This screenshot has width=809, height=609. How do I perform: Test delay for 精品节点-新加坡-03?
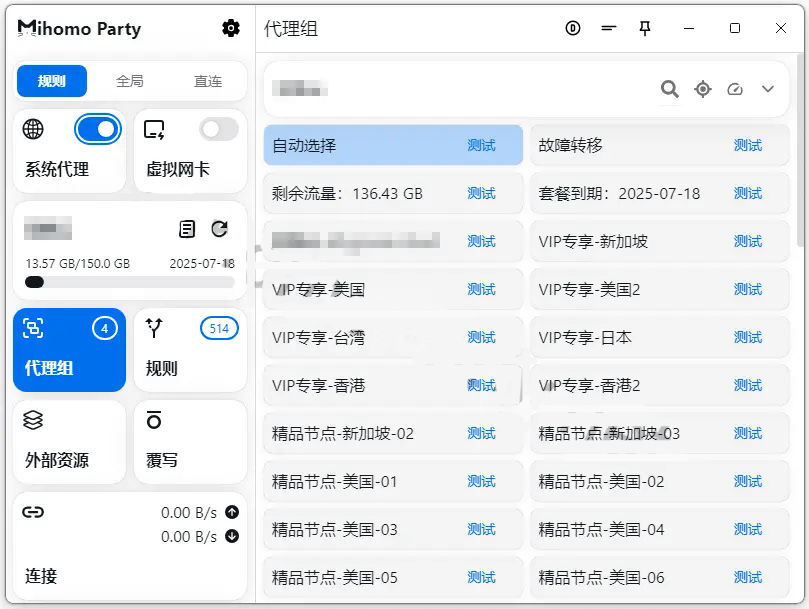(748, 434)
